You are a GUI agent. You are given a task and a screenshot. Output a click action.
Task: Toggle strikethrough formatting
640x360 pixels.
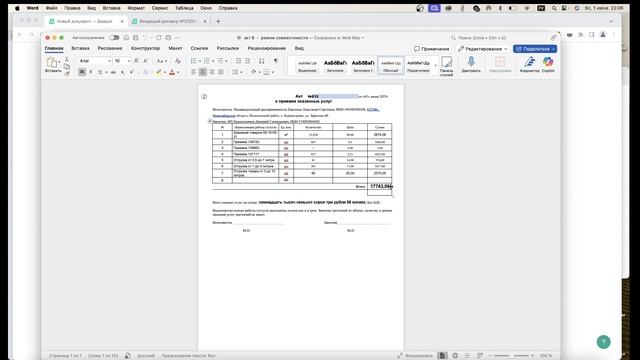click(113, 72)
